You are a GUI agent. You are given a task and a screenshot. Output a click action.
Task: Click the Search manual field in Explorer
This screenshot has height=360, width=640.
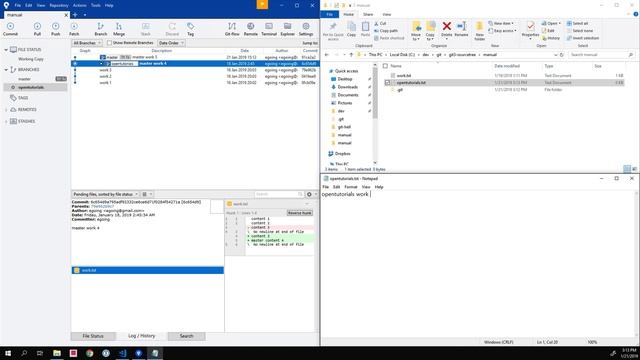tap(601, 55)
